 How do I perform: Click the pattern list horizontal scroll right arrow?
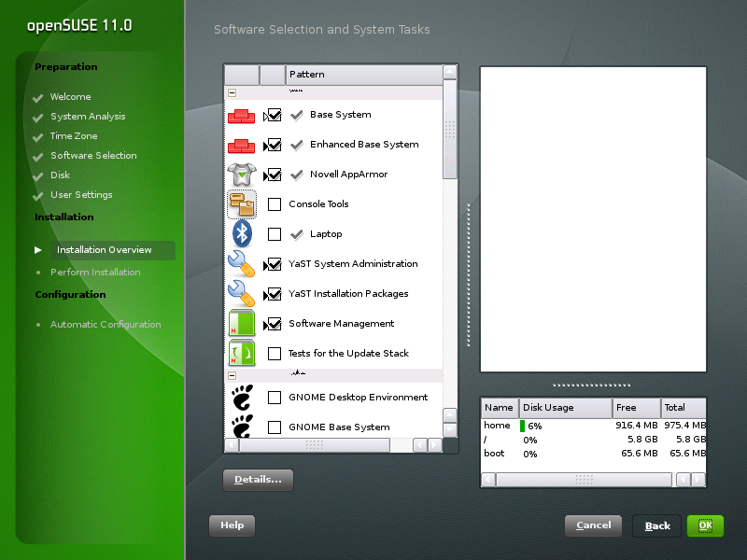click(434, 445)
